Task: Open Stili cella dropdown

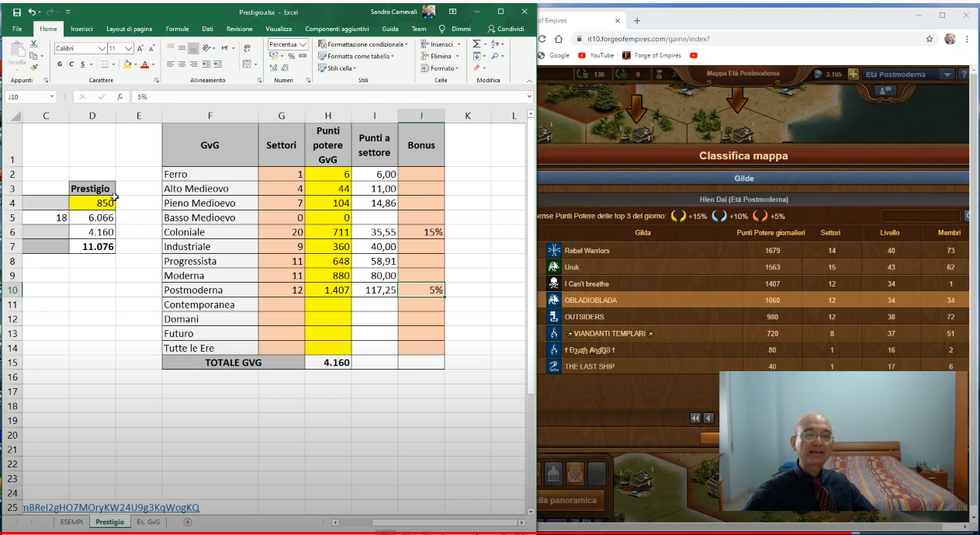Action: [x=336, y=68]
